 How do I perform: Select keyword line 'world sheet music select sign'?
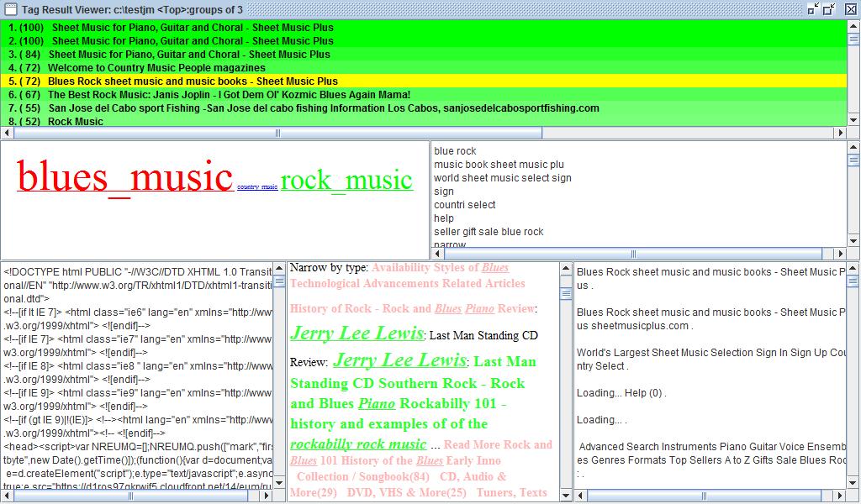click(x=503, y=178)
